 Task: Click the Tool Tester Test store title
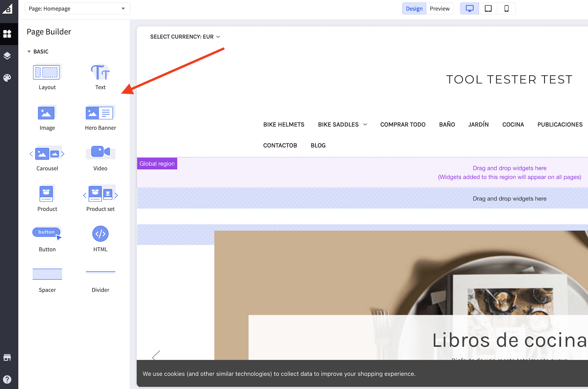(509, 79)
